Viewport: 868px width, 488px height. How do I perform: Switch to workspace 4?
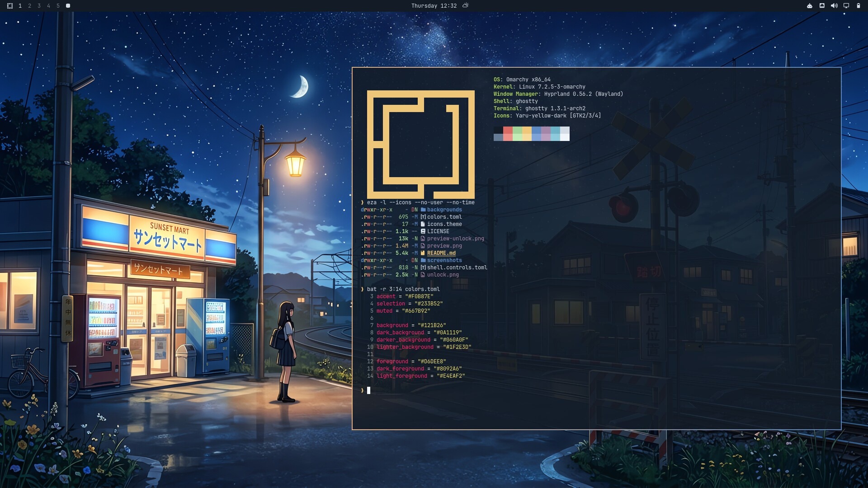48,6
